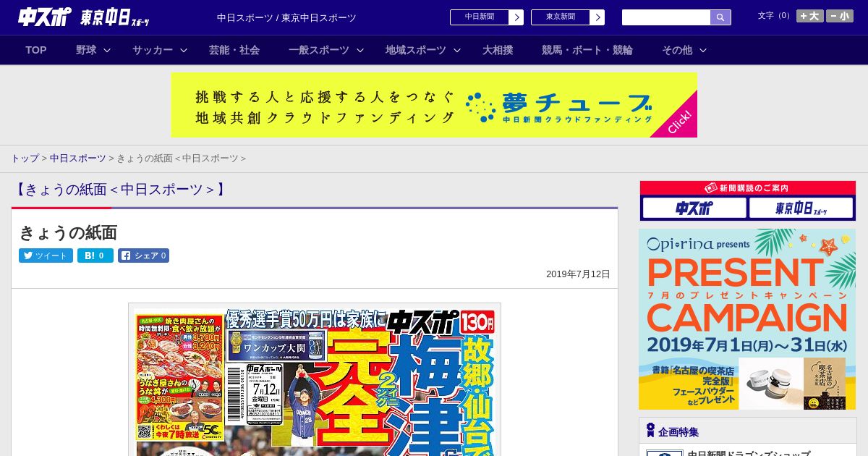Focus the site search input field
This screenshot has height=456, width=868.
tap(666, 17)
